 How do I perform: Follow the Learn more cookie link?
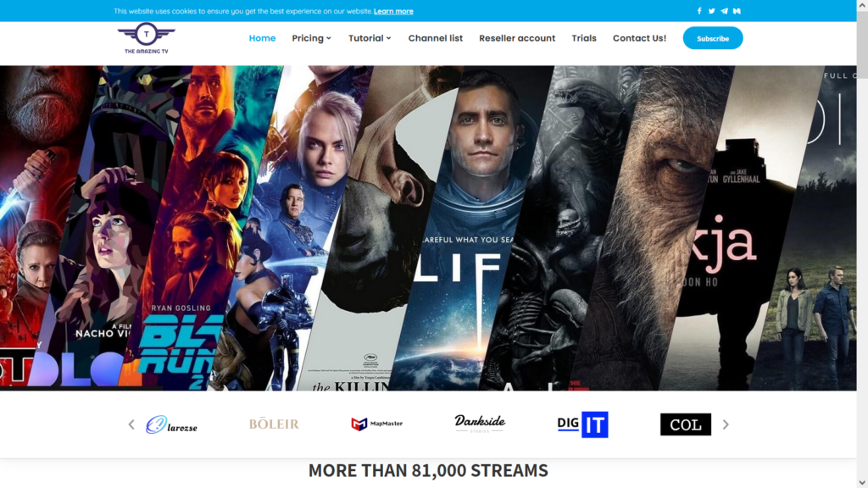tap(393, 11)
